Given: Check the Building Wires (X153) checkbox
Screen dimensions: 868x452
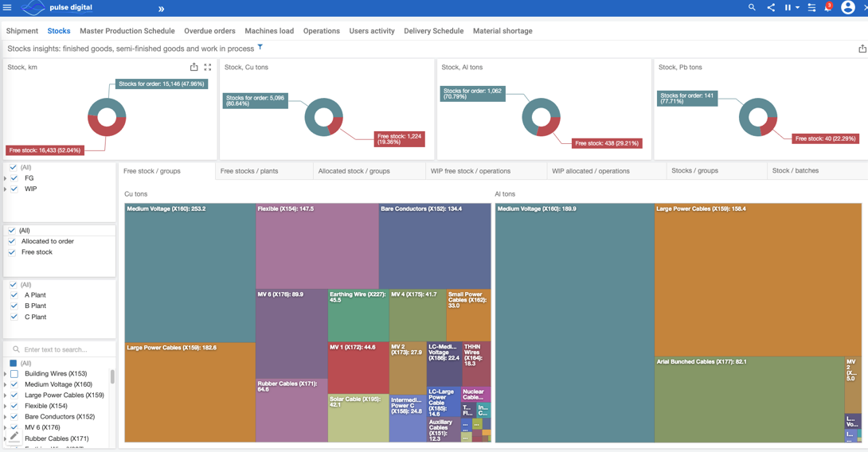Looking at the screenshot, I should tap(14, 373).
